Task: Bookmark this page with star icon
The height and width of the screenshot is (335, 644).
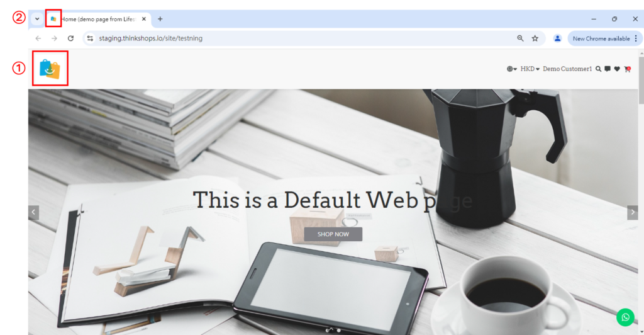Action: [535, 38]
